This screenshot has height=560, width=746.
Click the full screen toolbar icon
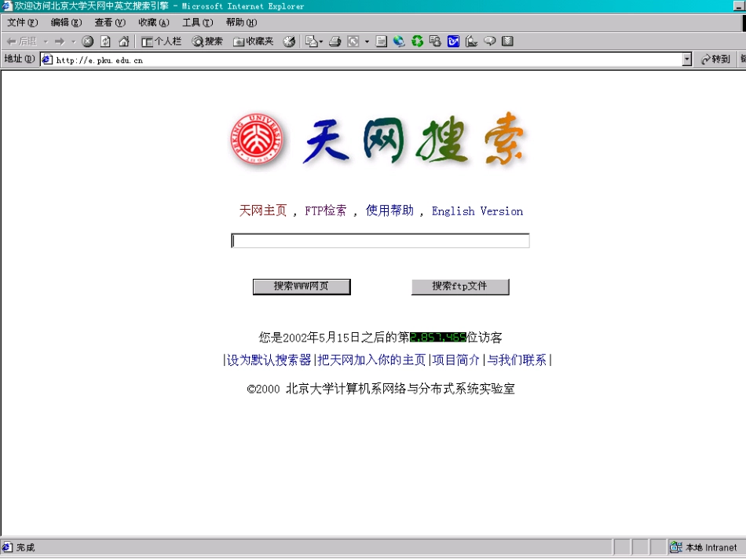[353, 42]
